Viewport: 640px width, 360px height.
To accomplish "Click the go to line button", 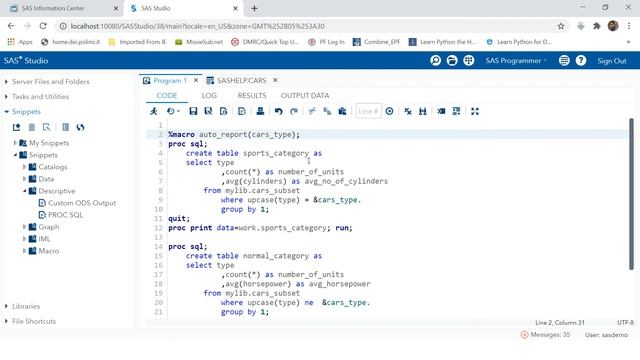I will click(x=389, y=111).
